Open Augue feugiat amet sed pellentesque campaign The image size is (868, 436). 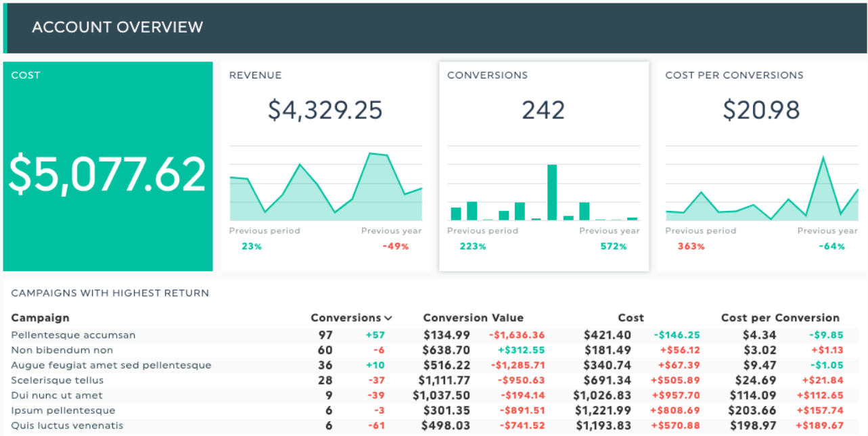[x=111, y=365]
